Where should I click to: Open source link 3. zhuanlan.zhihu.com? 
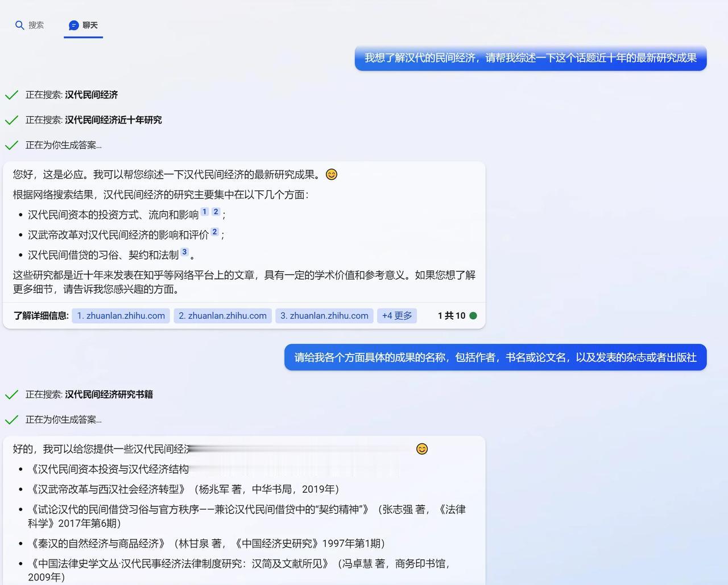[324, 316]
